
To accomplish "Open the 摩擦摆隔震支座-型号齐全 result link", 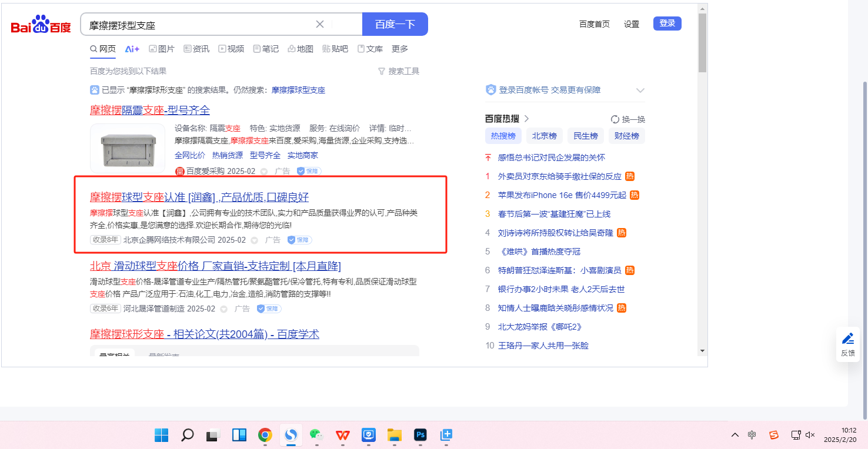I will (x=149, y=110).
